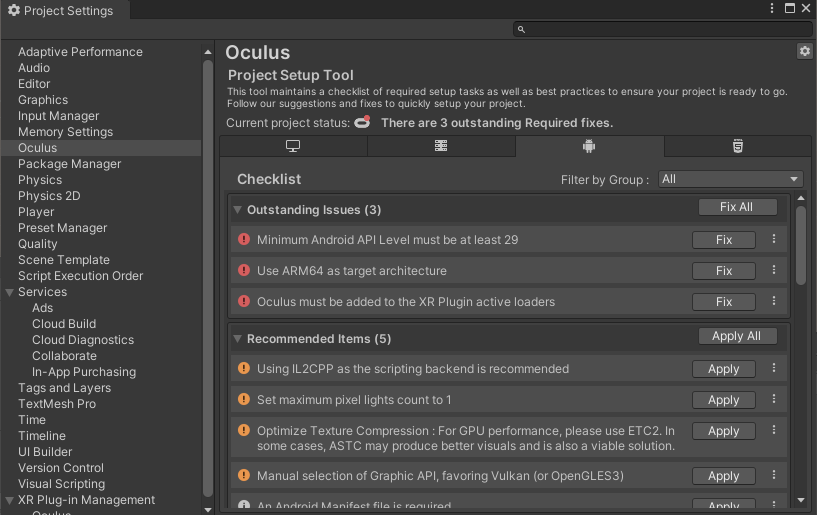Click the warning icon beside IL2CPP recommendation
Viewport: 817px width, 515px height.
(244, 369)
